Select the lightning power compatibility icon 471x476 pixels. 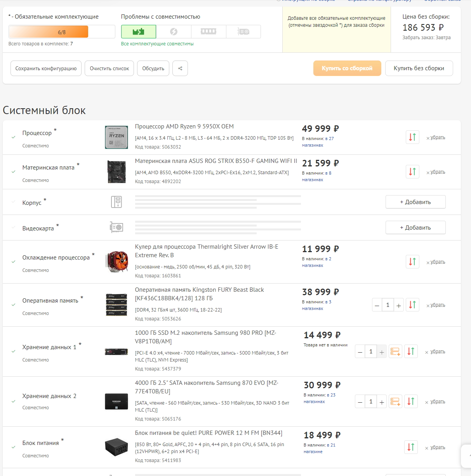click(174, 31)
